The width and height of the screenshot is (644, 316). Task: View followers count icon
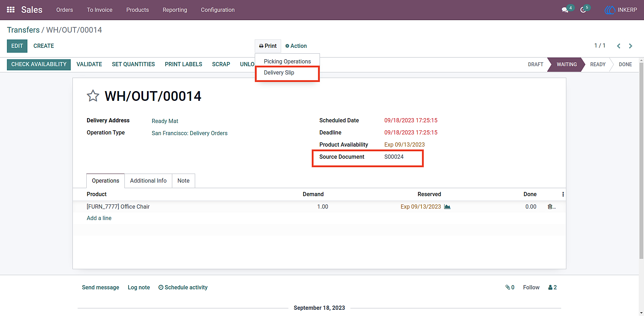pyautogui.click(x=552, y=287)
